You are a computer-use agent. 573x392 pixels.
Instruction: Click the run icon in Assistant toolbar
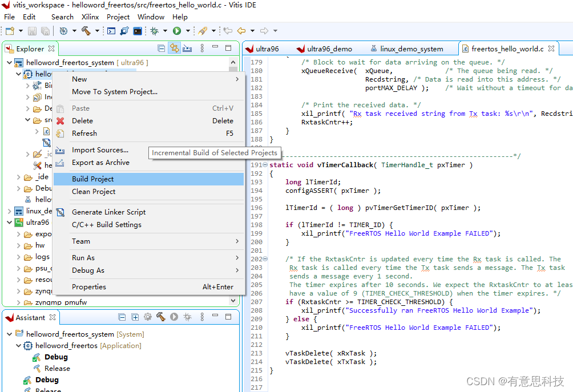pyautogui.click(x=174, y=317)
